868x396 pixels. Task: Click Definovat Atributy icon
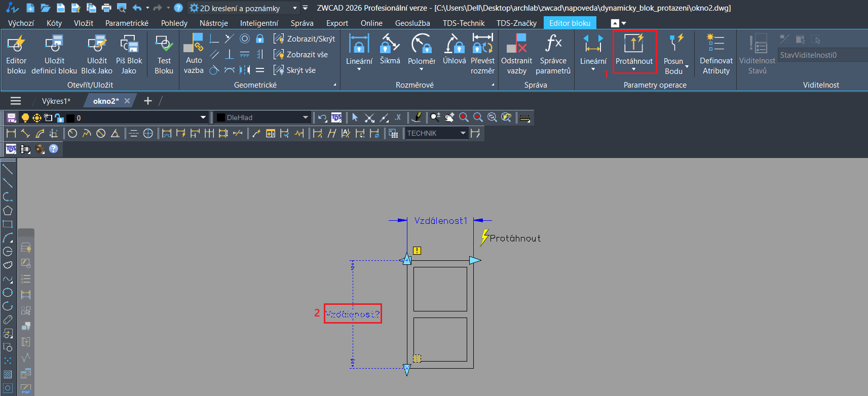pos(715,44)
